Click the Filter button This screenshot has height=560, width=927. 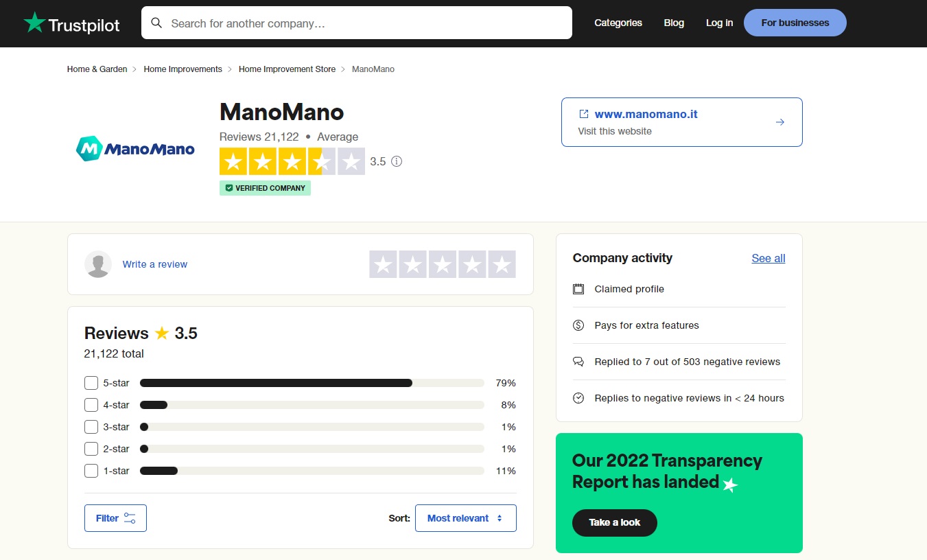click(x=115, y=518)
